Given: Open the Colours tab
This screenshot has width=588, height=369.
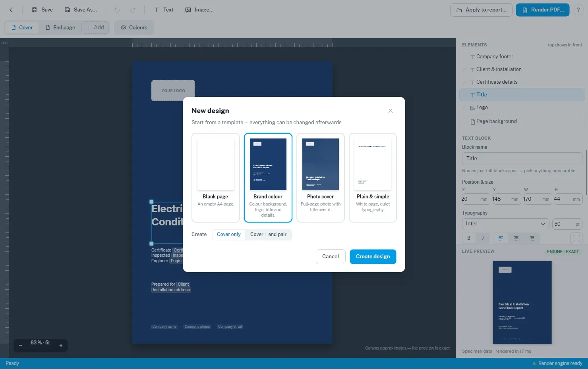Looking at the screenshot, I should click(x=134, y=27).
